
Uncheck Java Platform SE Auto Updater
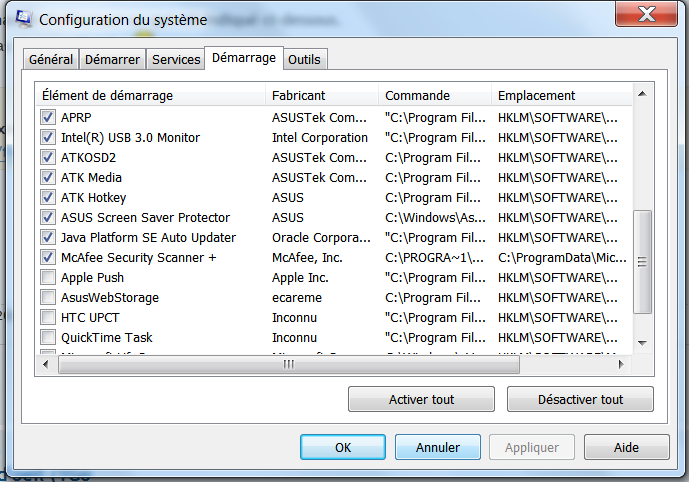pyautogui.click(x=47, y=237)
